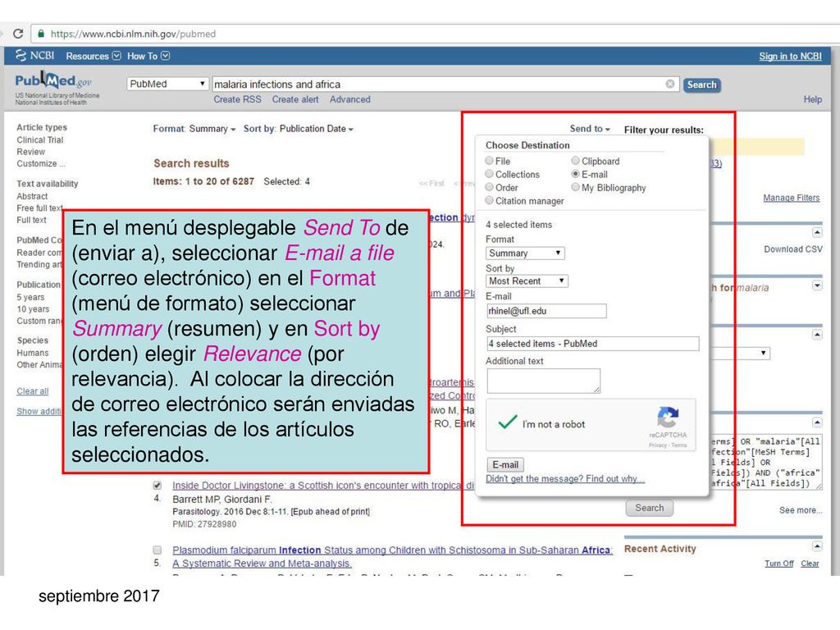The height and width of the screenshot is (630, 840).
Task: Select My Bibliography radio button
Action: point(575,187)
